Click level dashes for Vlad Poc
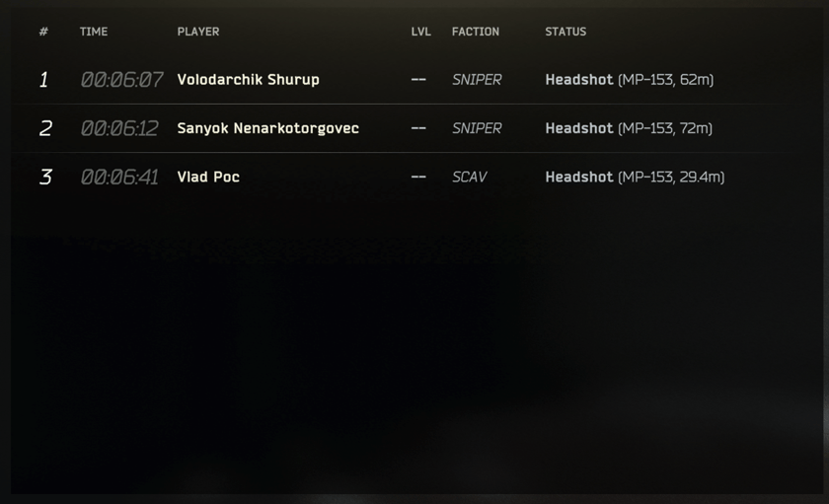This screenshot has width=829, height=504. pyautogui.click(x=418, y=177)
